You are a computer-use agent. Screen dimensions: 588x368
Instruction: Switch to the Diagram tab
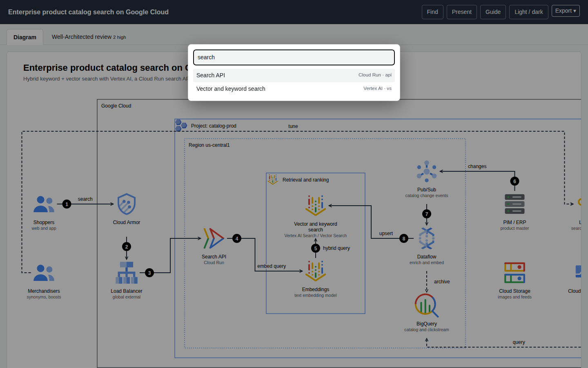(x=25, y=37)
